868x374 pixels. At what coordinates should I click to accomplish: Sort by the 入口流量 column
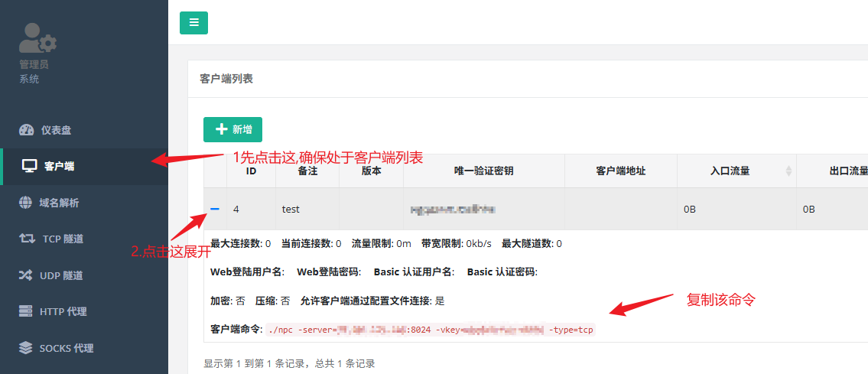pos(736,171)
